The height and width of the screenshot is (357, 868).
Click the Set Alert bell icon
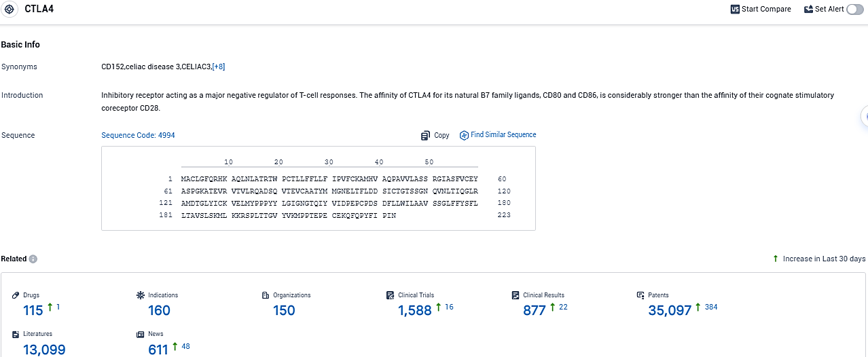808,10
